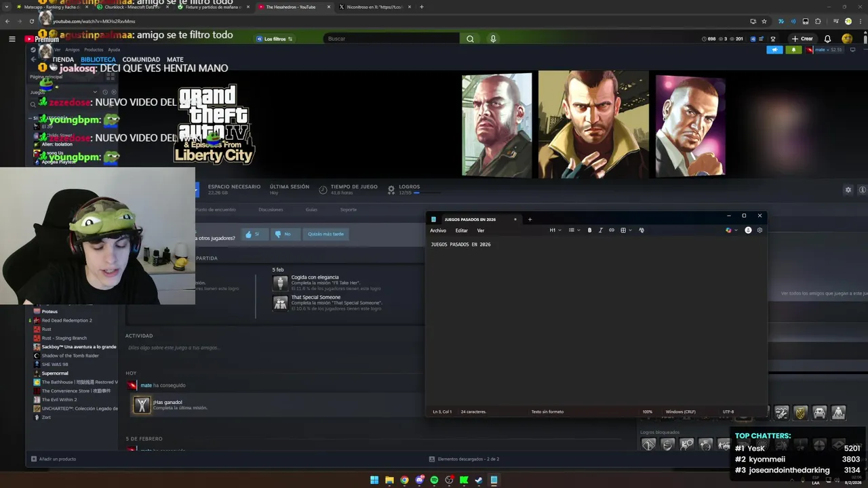Open the MATE profile tab in Steam
Screen dimensions: 868x488
pos(175,60)
